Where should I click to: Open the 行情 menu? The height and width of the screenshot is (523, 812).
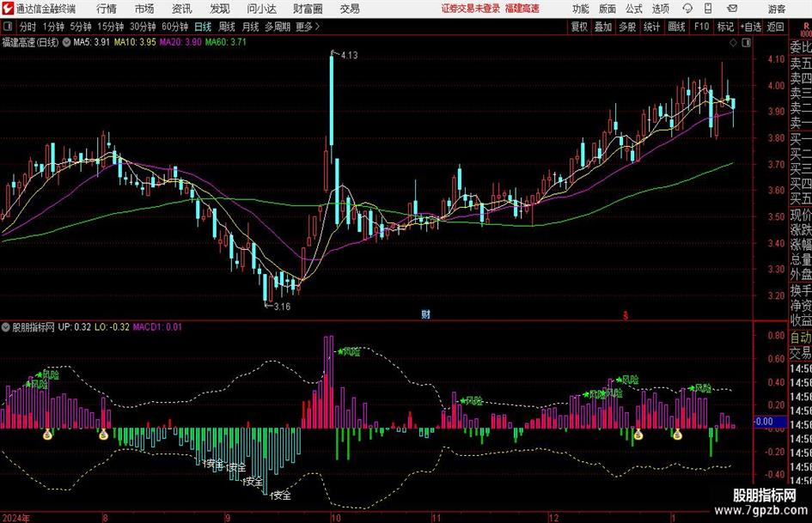click(107, 9)
